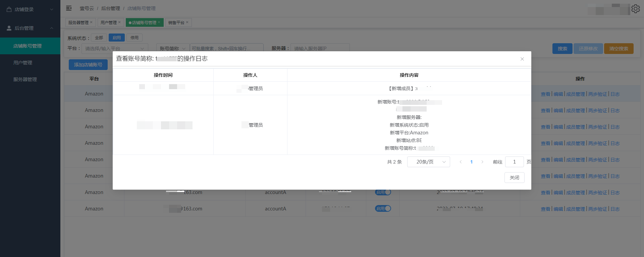644x257 pixels.
Task: Click 壹号云 breadcrumb
Action: (87, 8)
